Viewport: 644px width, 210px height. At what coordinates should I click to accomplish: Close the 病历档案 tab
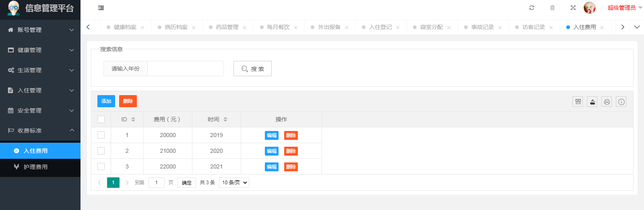click(x=194, y=27)
